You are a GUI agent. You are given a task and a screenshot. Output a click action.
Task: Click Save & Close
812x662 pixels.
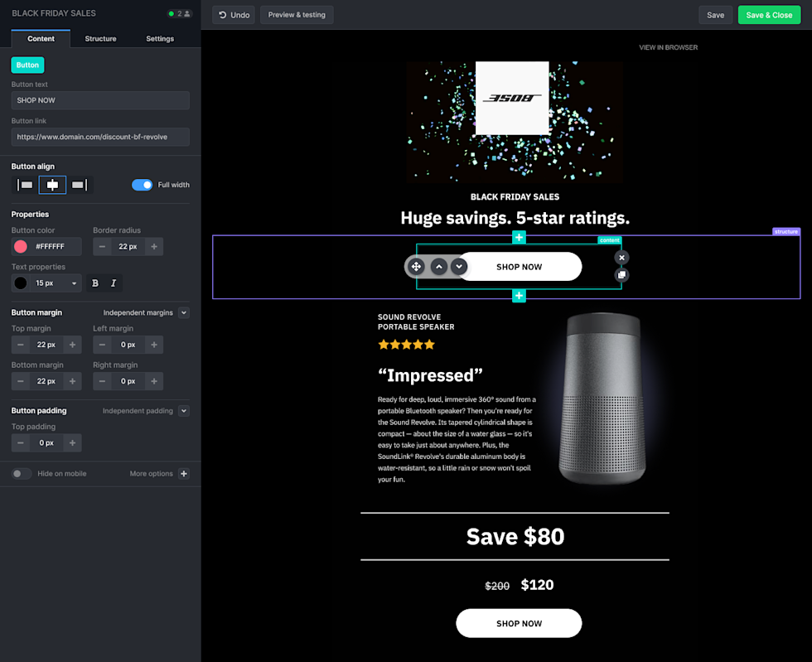[x=769, y=14]
